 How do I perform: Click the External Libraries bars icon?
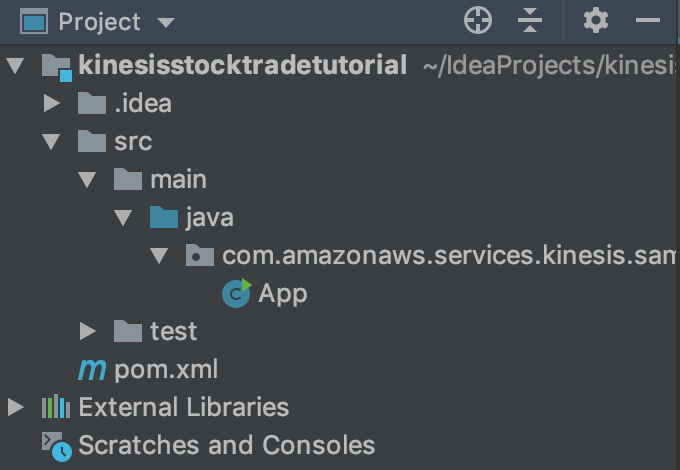click(x=55, y=407)
